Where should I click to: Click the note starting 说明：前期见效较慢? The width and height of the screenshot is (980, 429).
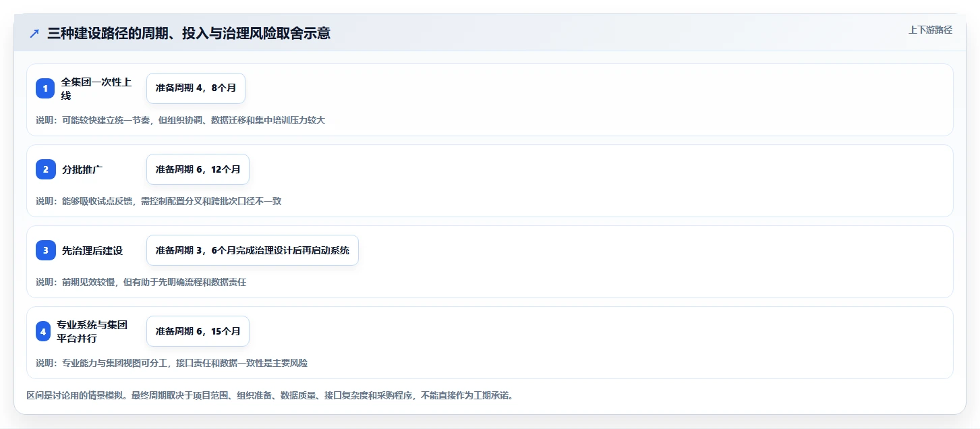click(141, 282)
